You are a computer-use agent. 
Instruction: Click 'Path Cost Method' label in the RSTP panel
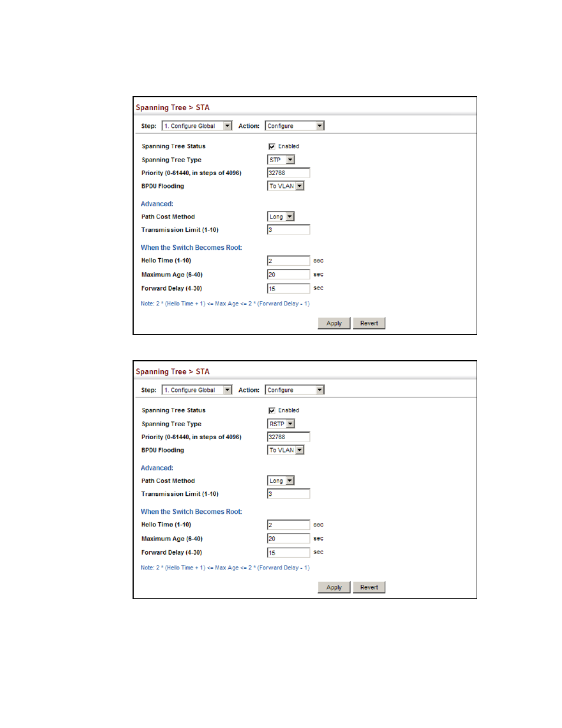pyautogui.click(x=168, y=481)
